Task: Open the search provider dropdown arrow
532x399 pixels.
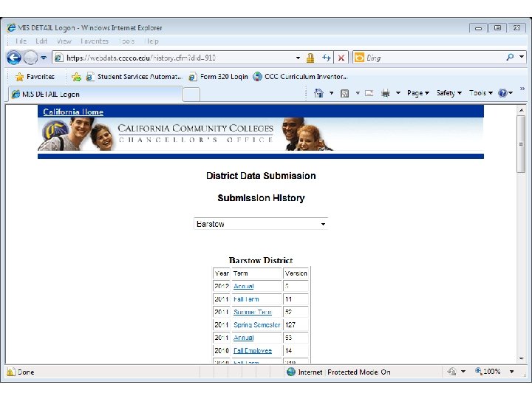Action: 522,57
